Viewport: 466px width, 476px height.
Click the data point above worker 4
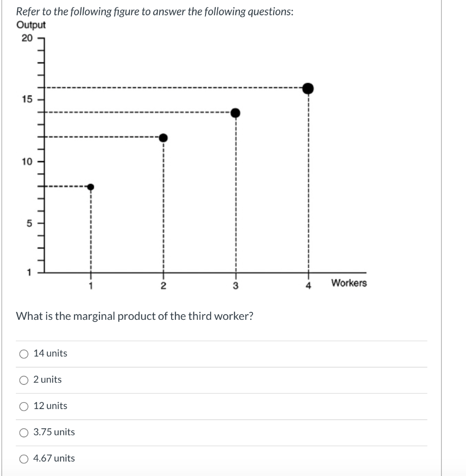pyautogui.click(x=307, y=87)
